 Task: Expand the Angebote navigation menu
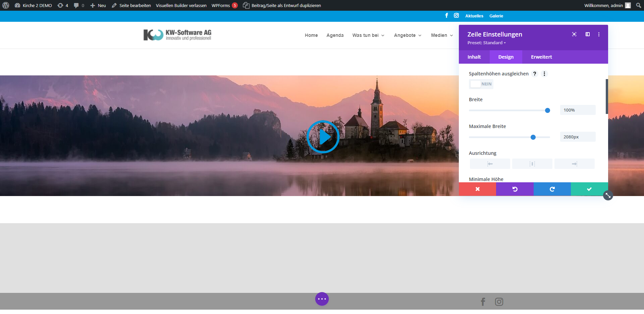[408, 35]
